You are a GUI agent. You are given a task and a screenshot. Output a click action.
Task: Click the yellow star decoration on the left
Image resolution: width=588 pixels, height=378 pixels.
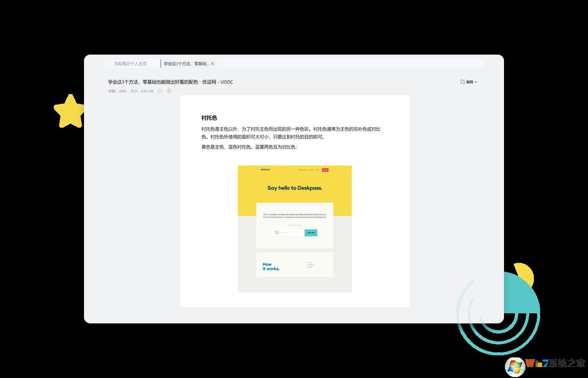(70, 111)
